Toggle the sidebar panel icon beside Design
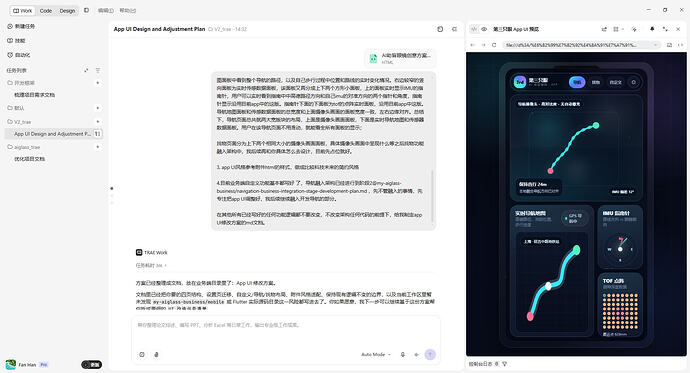 86,10
